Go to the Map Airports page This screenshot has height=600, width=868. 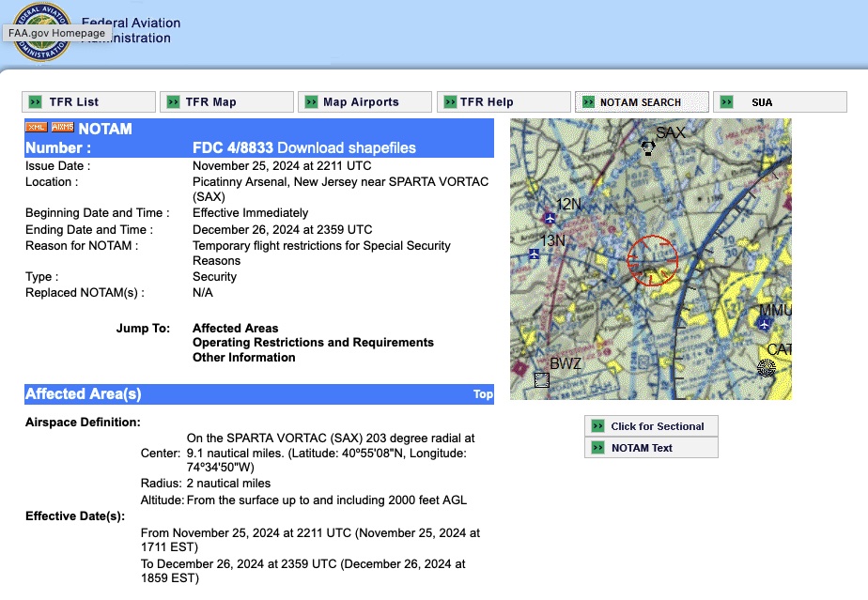pos(364,102)
